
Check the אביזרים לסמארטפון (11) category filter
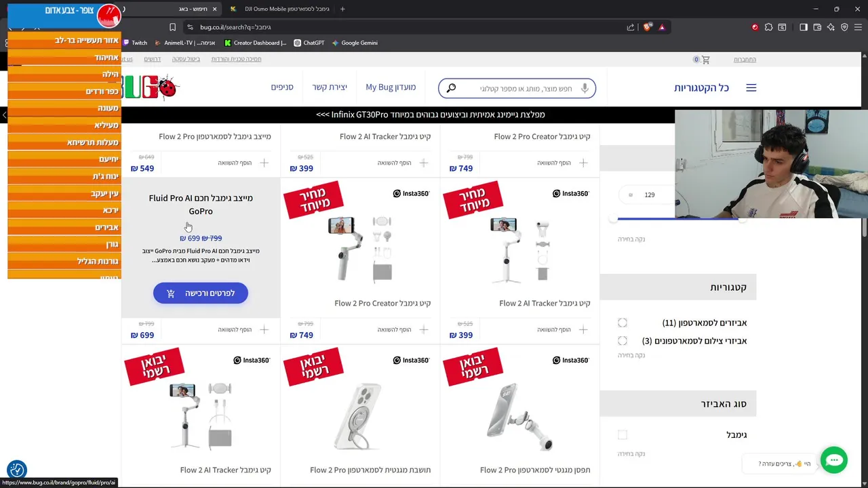point(623,323)
